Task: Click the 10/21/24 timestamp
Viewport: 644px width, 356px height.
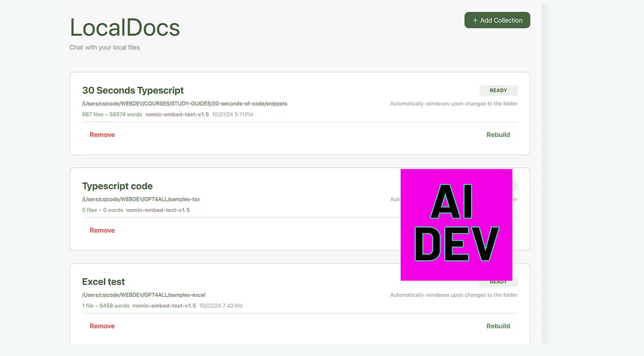Action: [231, 114]
